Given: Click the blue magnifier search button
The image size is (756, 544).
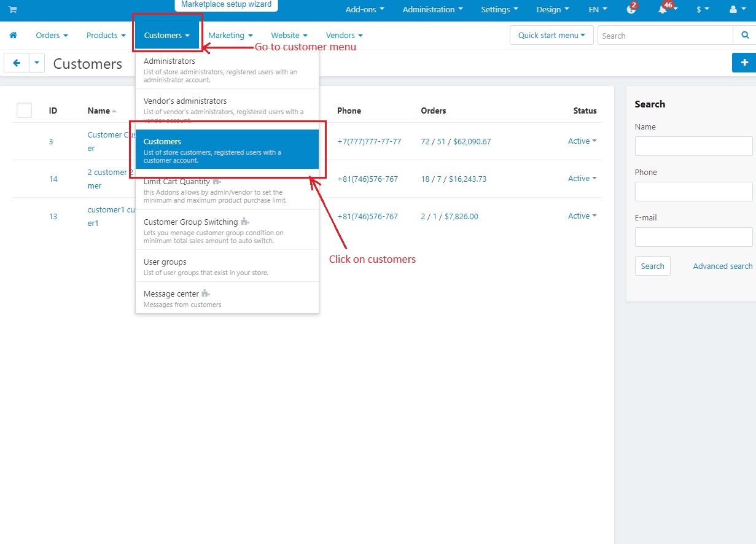Looking at the screenshot, I should 744,36.
